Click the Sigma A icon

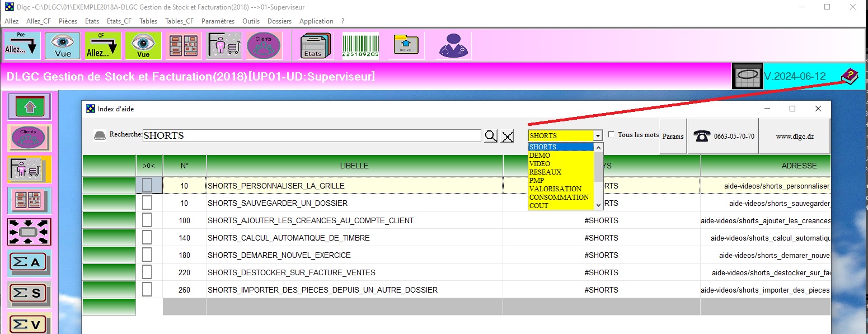(x=29, y=263)
